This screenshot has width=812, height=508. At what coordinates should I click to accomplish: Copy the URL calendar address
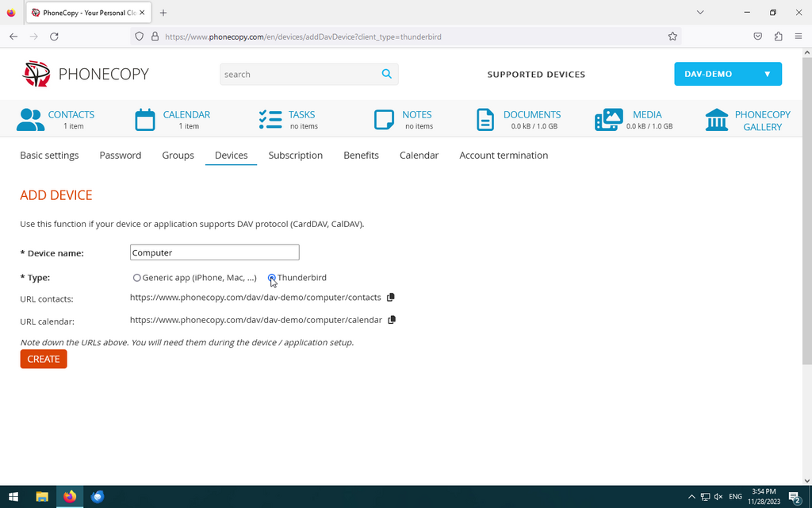tap(392, 320)
